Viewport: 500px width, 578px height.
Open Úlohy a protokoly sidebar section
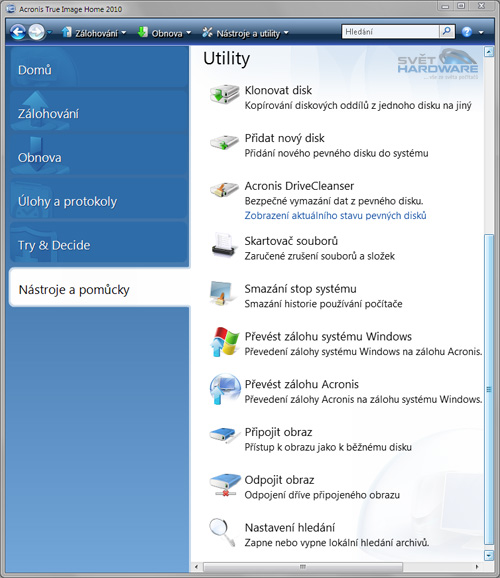pos(98,199)
